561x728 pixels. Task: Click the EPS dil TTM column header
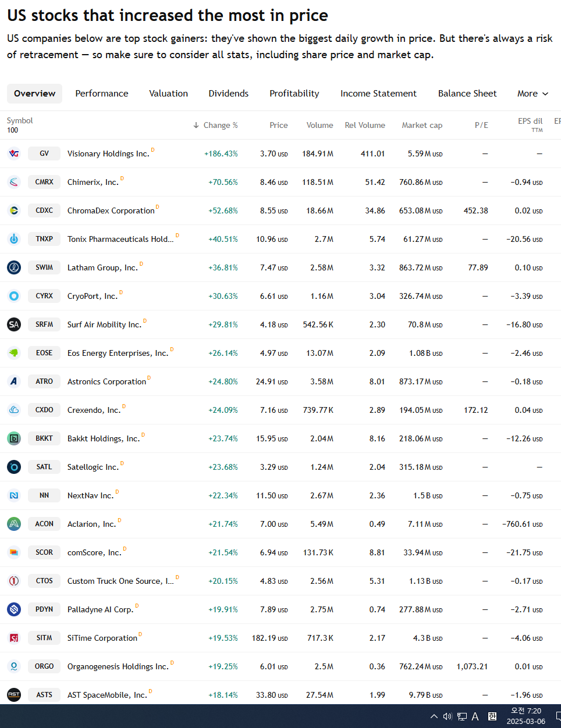[x=530, y=124]
